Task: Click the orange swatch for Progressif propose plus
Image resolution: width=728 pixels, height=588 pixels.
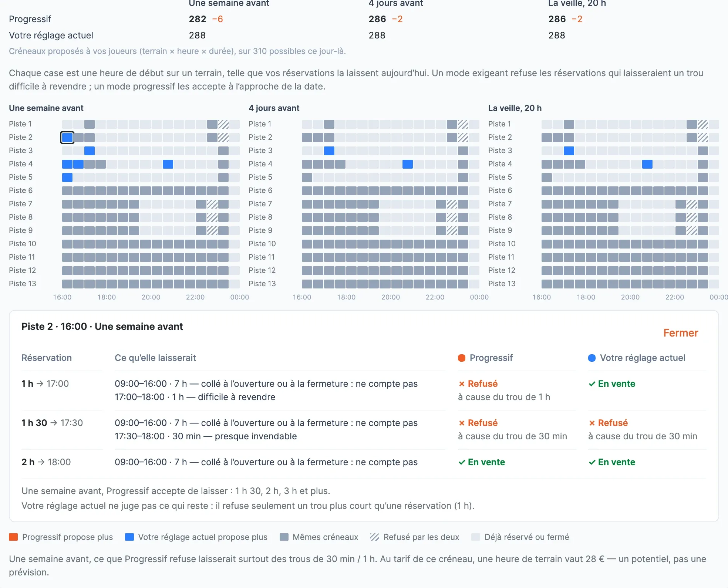Action: pos(13,537)
